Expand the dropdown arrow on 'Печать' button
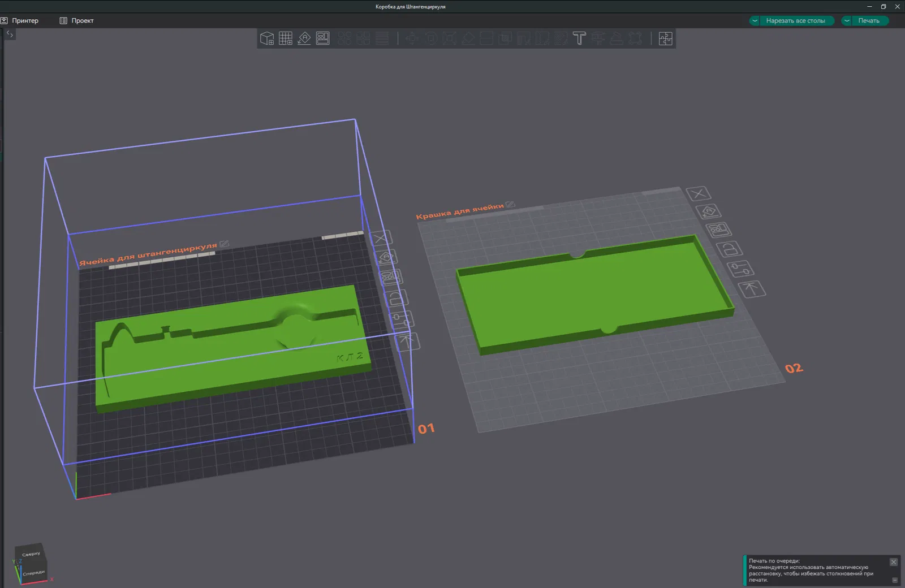This screenshot has width=905, height=588. click(847, 21)
